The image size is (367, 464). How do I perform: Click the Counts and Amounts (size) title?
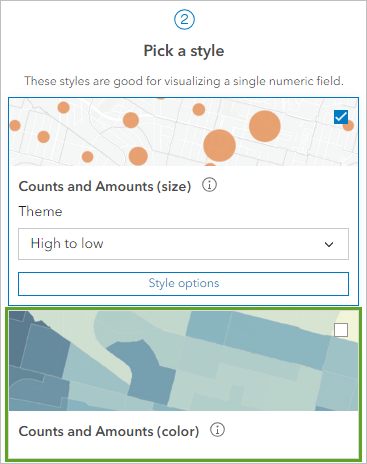coord(105,186)
